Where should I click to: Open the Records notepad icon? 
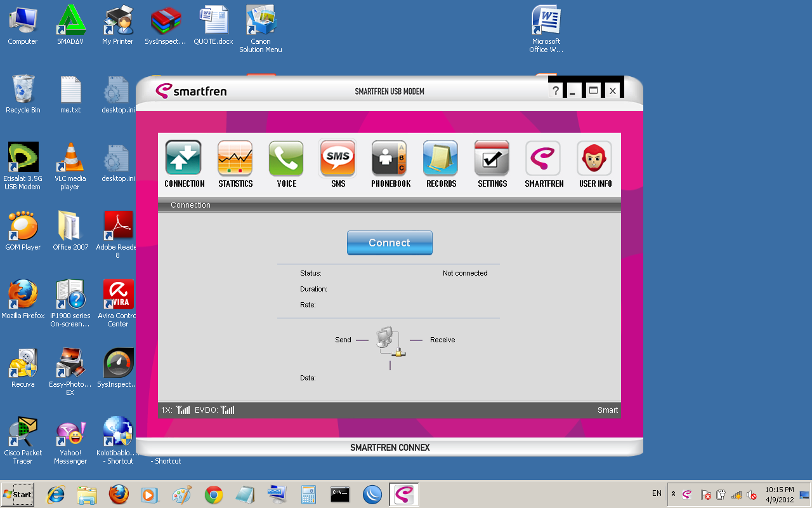point(441,158)
